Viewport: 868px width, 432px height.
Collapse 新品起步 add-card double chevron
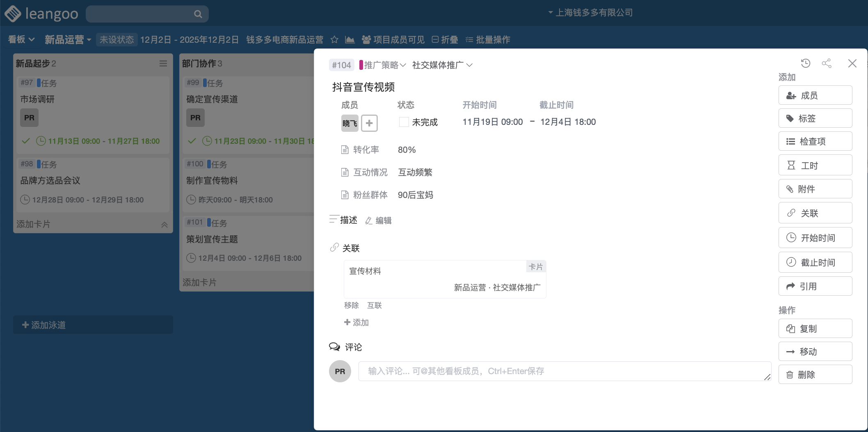coord(164,225)
